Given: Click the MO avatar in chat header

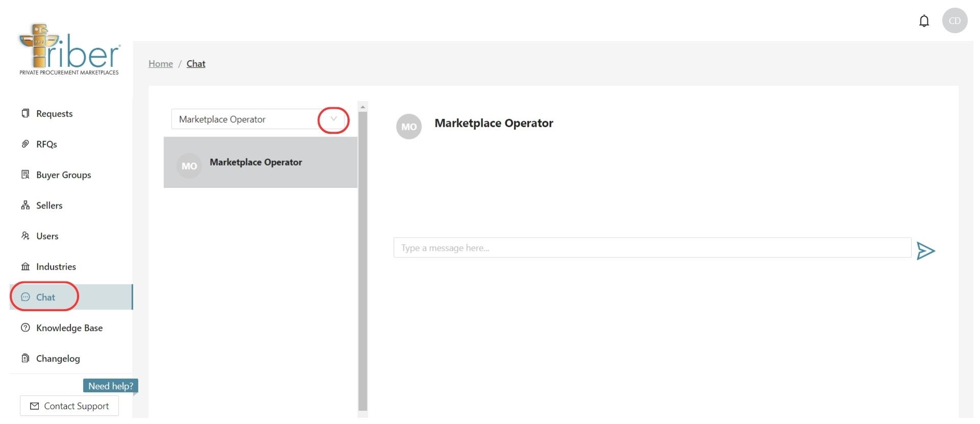Looking at the screenshot, I should tap(409, 127).
